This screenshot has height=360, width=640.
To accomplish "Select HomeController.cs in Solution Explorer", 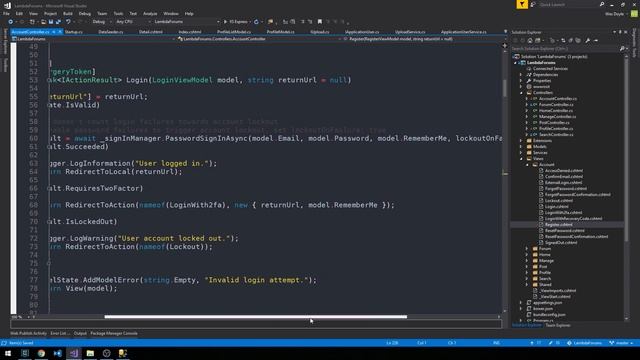I will [556, 111].
